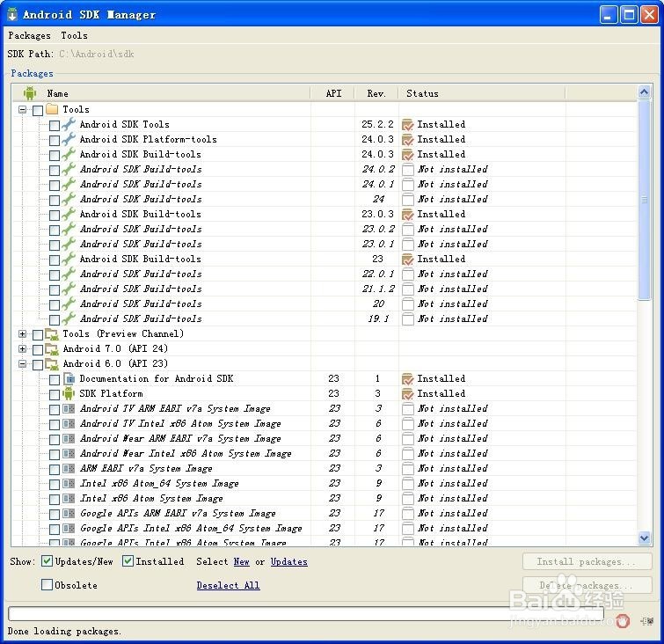
Task: Click the log window icon at the bottom right
Action: tap(647, 621)
